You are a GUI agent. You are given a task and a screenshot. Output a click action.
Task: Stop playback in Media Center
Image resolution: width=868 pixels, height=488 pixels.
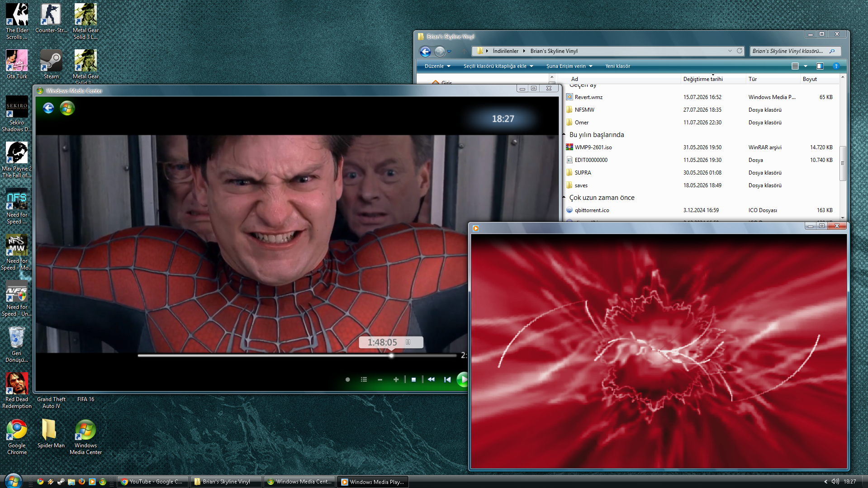coord(413,379)
